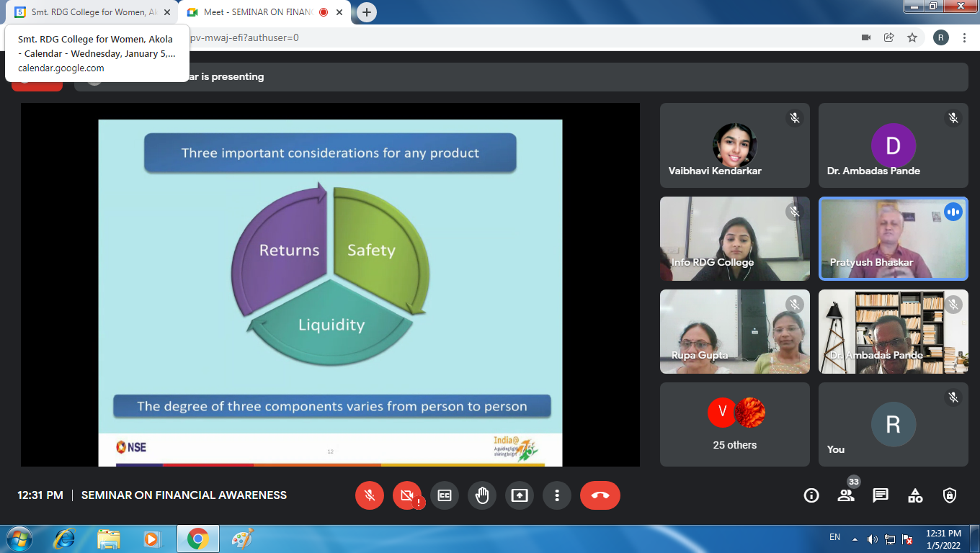Open host controls shield icon
980x553 pixels.
click(x=950, y=495)
